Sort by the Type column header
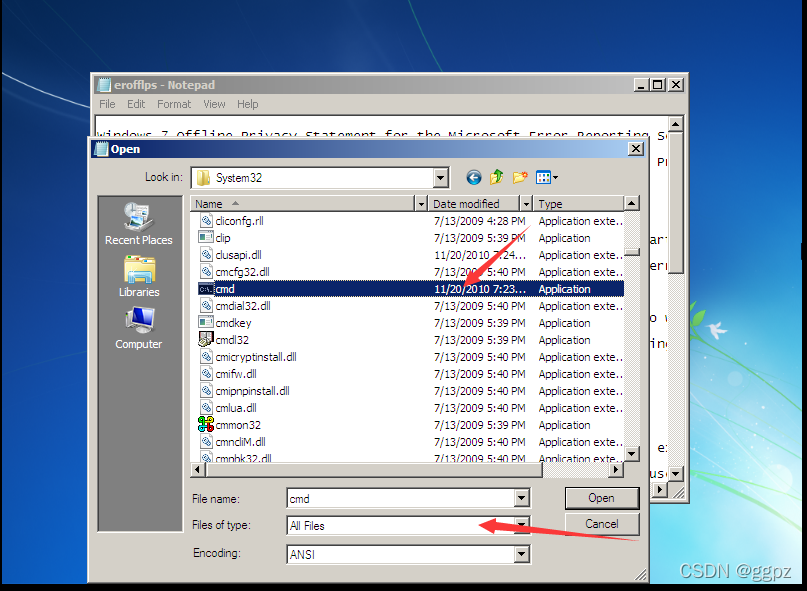The width and height of the screenshot is (807, 591). click(578, 204)
